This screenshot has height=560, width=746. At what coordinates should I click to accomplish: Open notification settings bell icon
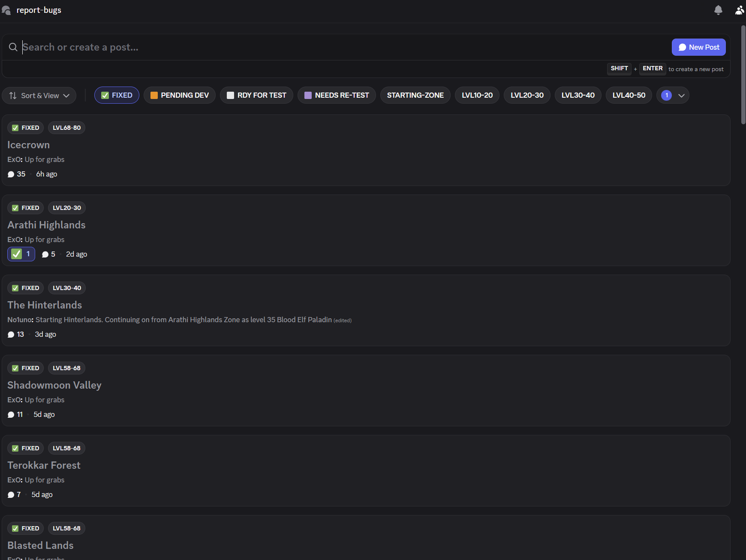click(x=718, y=10)
